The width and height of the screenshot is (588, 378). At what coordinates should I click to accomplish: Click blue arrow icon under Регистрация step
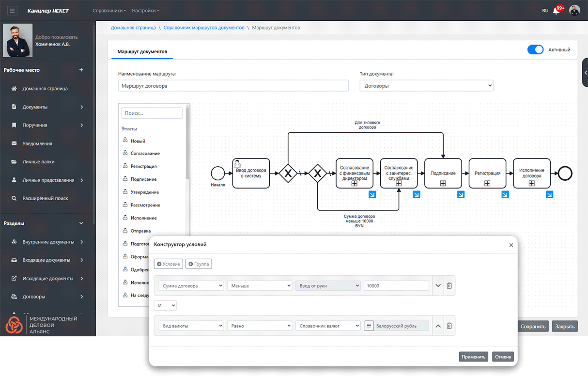click(x=505, y=195)
